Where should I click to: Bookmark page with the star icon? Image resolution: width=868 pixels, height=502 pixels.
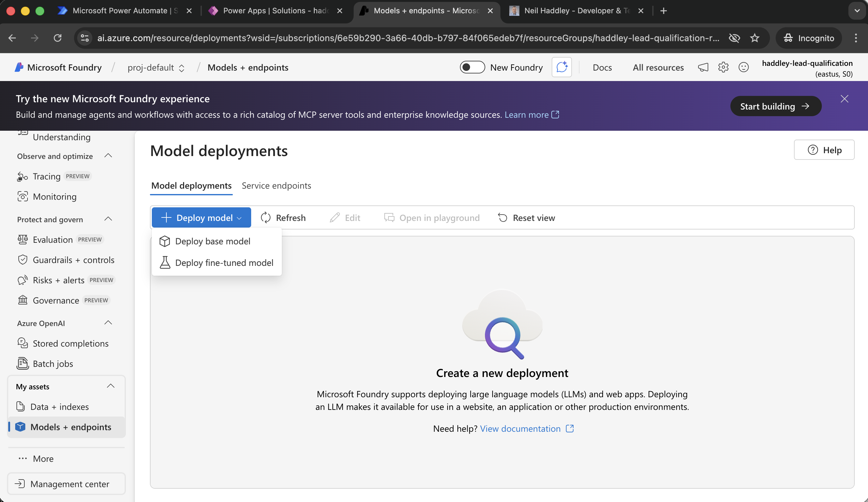point(754,38)
